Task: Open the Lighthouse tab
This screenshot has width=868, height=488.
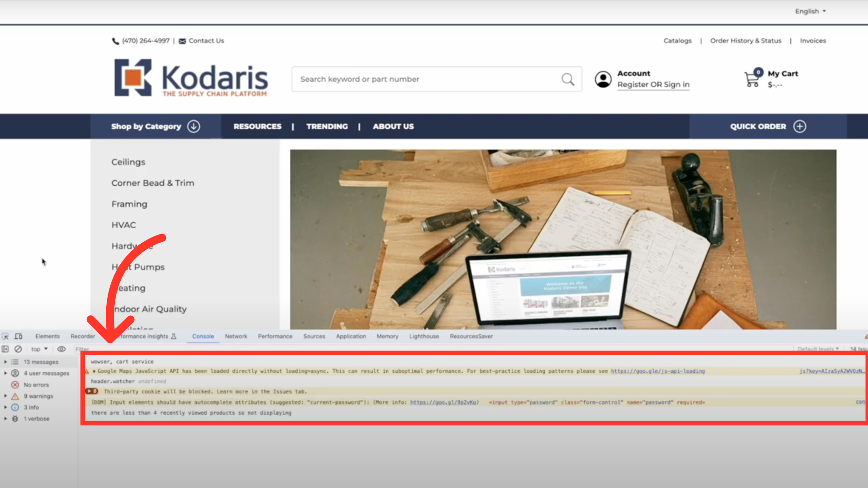Action: 424,336
